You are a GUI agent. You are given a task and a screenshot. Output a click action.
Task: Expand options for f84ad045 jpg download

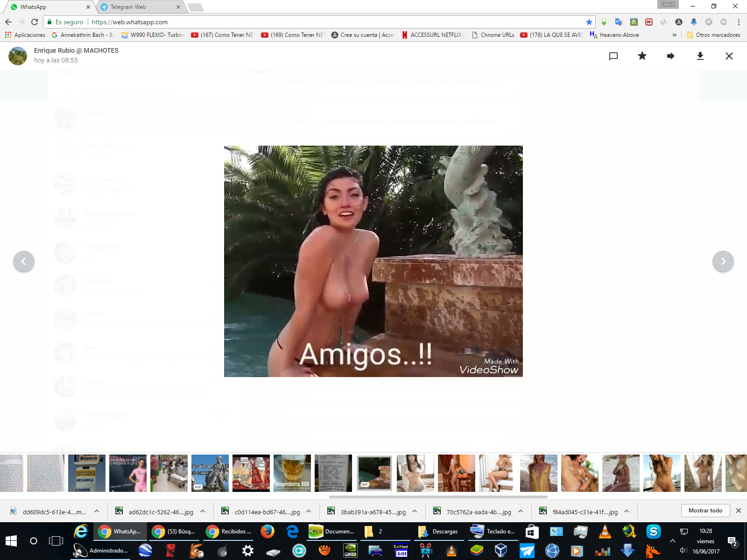pos(627,511)
